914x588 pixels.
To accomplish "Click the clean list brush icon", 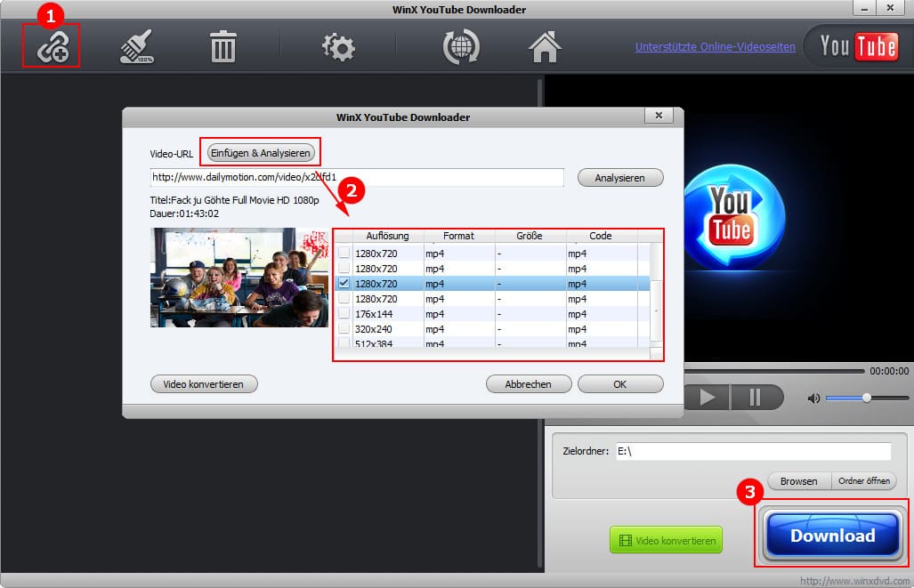I will coord(137,46).
